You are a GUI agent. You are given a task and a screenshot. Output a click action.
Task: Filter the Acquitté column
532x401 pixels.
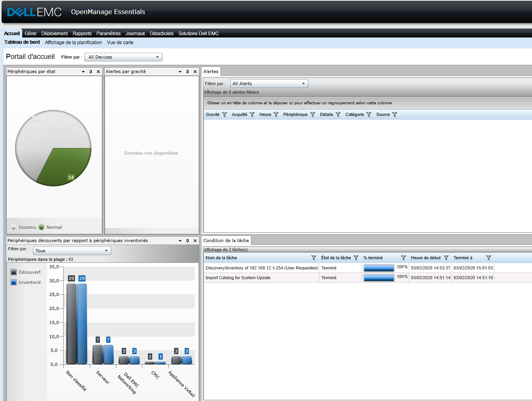click(x=252, y=114)
